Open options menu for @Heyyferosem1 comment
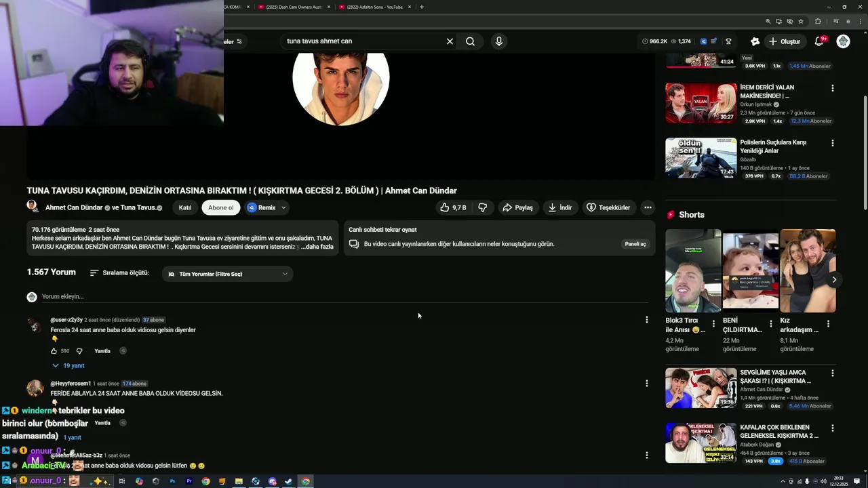This screenshot has width=868, height=488. [647, 383]
